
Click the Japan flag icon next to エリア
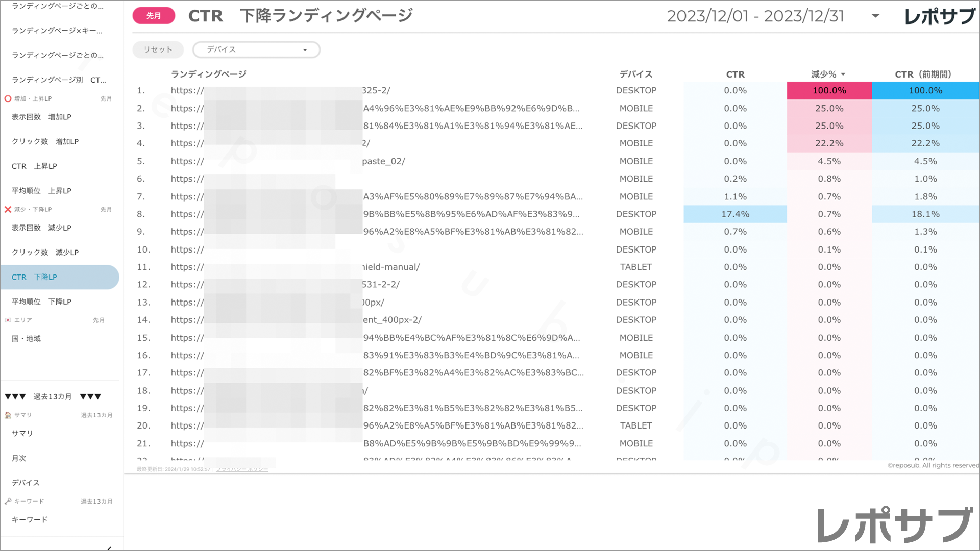(x=7, y=320)
